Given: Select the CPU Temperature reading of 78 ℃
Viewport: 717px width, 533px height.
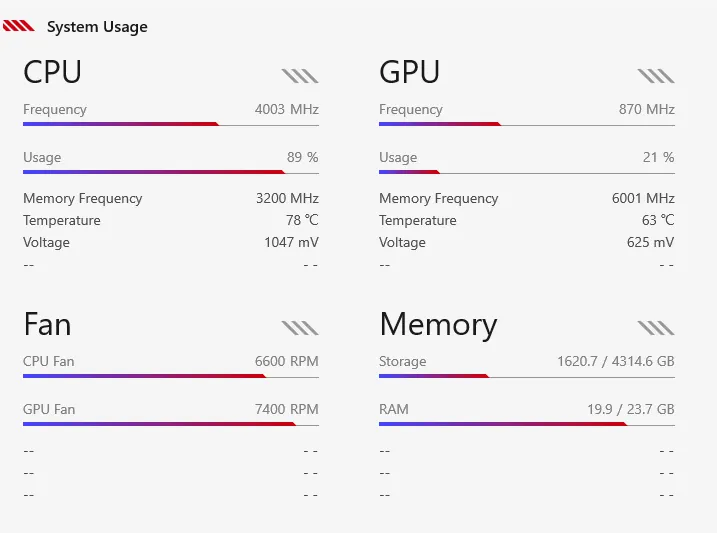Looking at the screenshot, I should [302, 220].
